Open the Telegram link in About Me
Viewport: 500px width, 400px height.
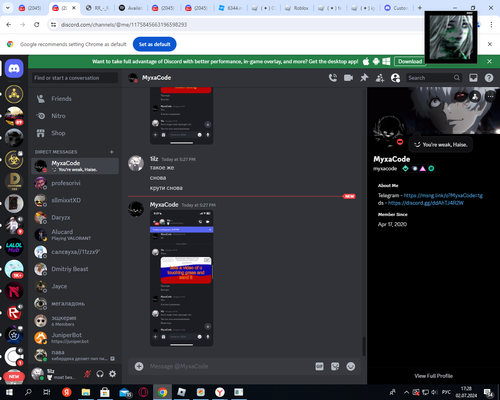pyautogui.click(x=443, y=196)
